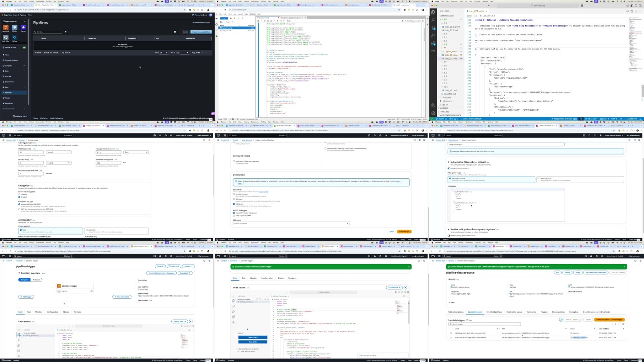Choose the Enter SQS queue ARN option
This screenshot has height=362, width=644.
coord(234,216)
